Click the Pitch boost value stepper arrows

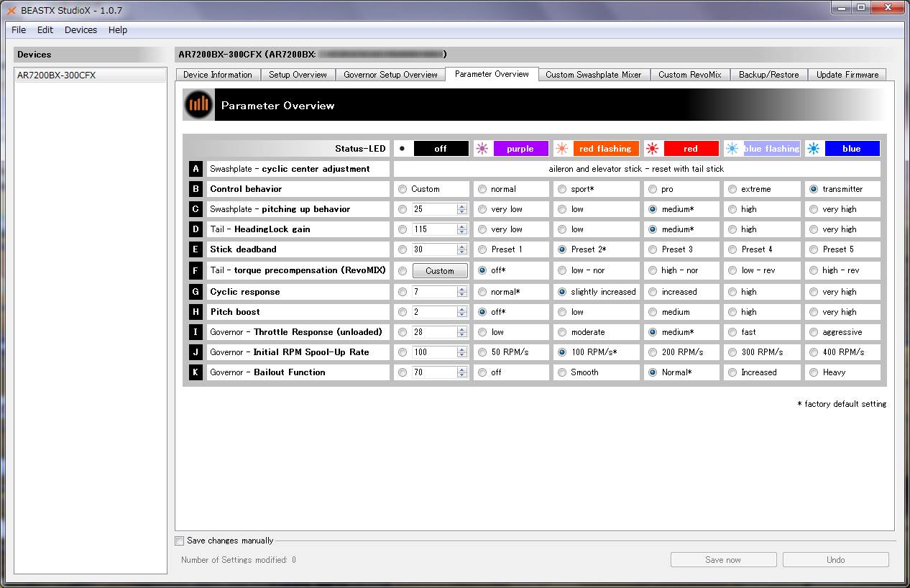(462, 312)
